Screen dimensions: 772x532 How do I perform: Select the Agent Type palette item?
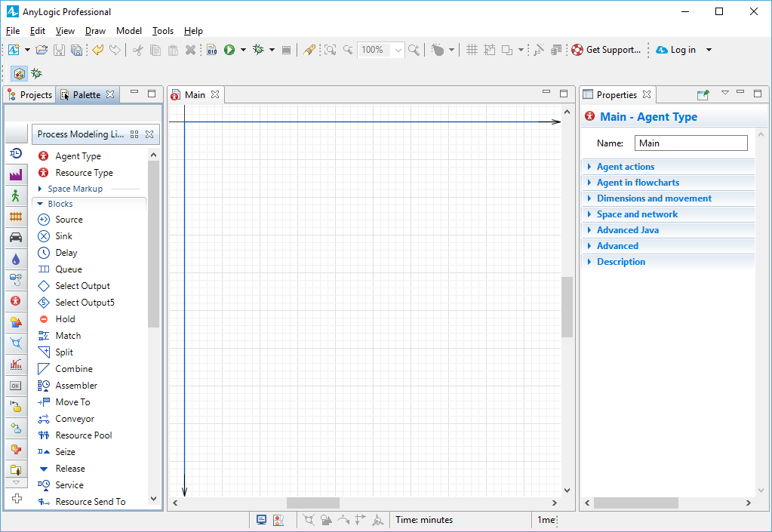[x=69, y=156]
